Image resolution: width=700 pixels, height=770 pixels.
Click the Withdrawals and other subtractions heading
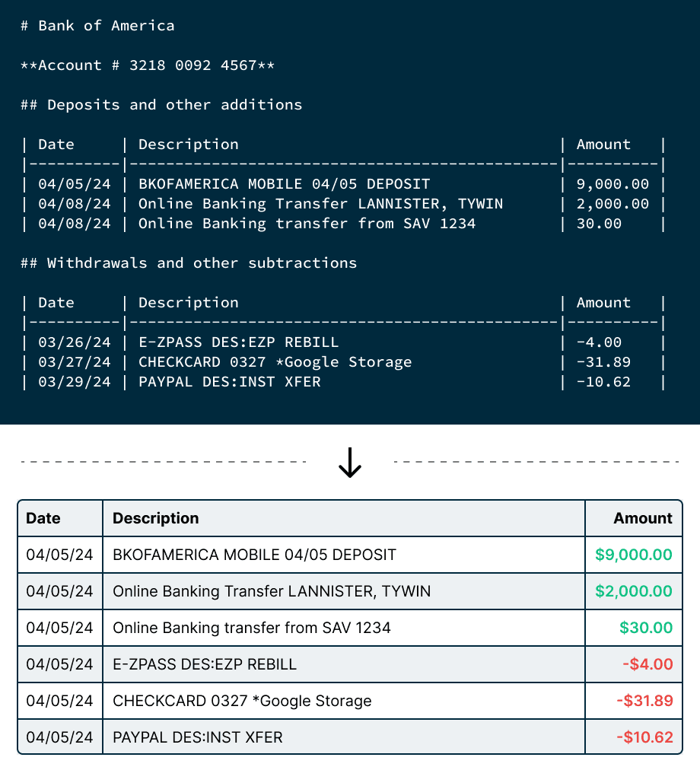coord(188,262)
